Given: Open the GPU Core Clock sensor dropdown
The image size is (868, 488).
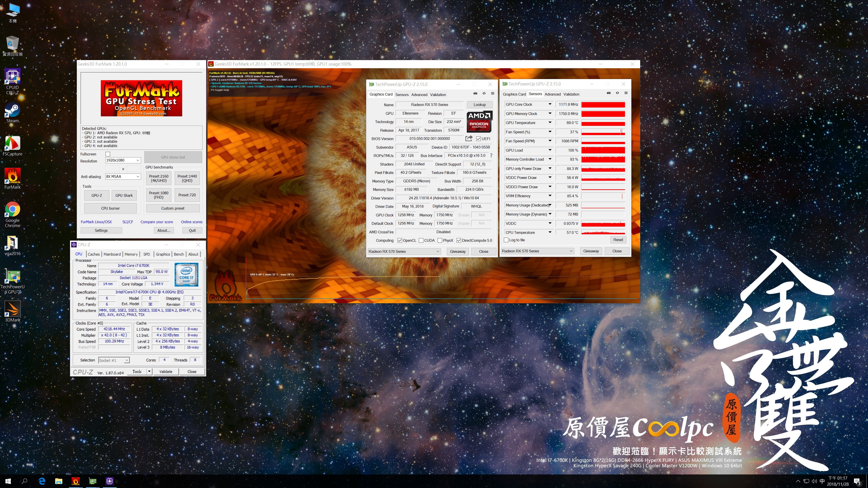Looking at the screenshot, I should [550, 104].
